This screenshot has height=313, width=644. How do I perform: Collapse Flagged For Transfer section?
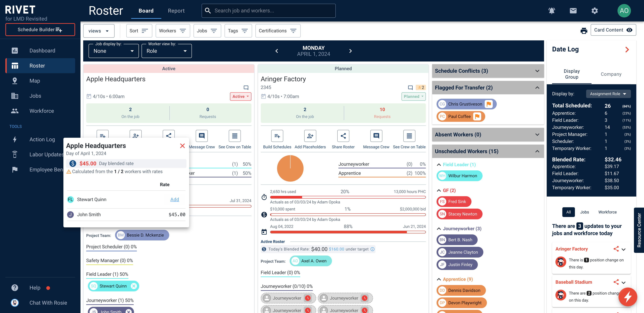click(x=488, y=88)
